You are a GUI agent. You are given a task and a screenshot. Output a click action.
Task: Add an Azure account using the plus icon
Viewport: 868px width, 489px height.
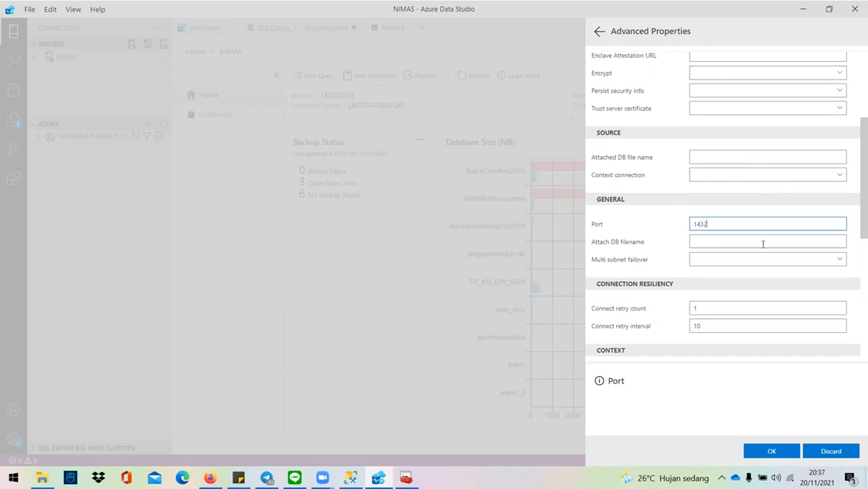tap(148, 123)
